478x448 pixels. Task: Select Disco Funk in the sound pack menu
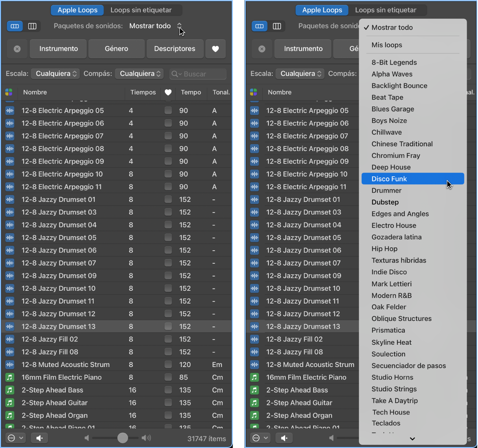pos(413,179)
